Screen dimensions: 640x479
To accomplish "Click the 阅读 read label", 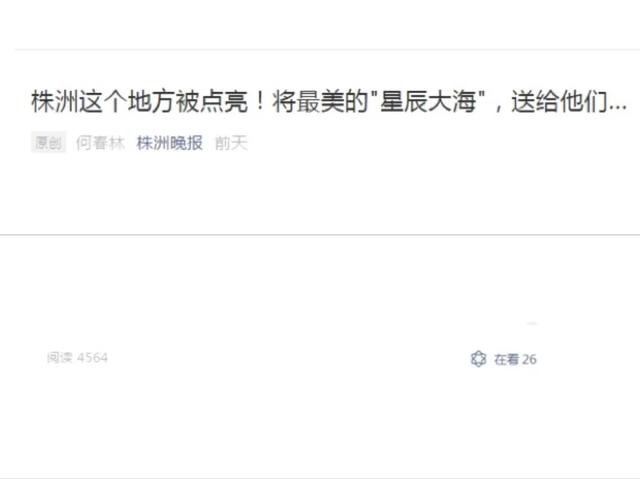I will click(x=60, y=358).
